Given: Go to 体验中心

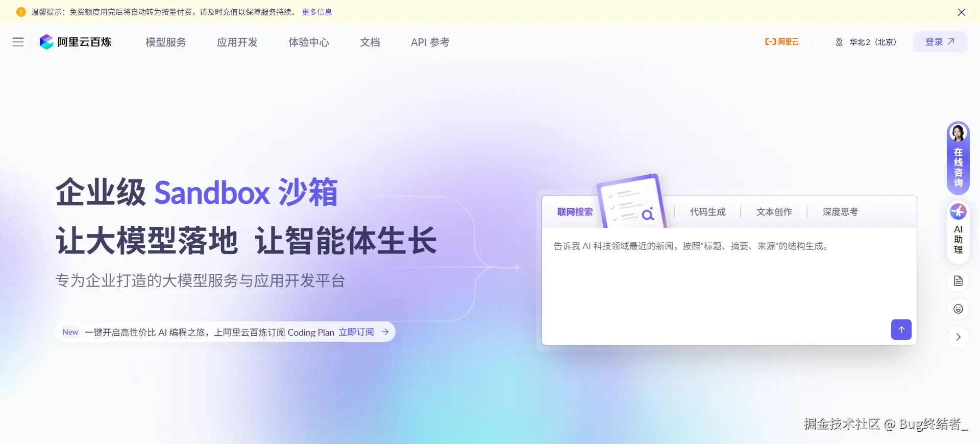Looking at the screenshot, I should point(309,42).
